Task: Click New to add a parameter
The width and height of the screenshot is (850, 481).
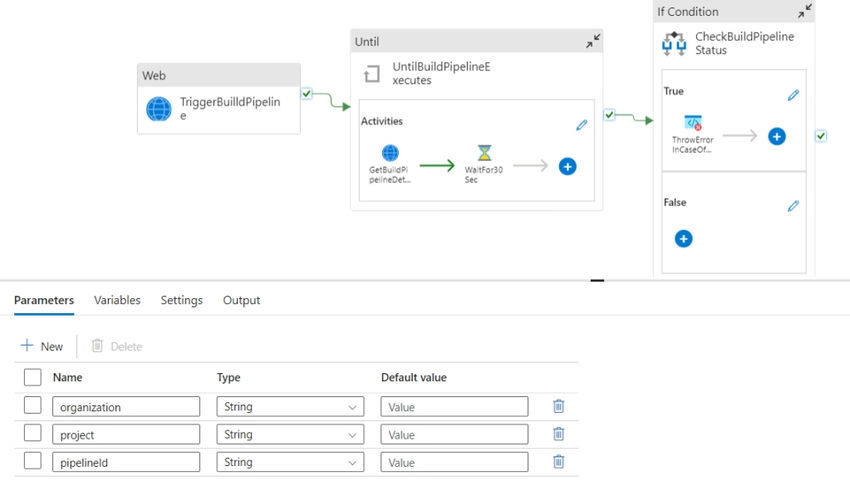Action: (42, 346)
